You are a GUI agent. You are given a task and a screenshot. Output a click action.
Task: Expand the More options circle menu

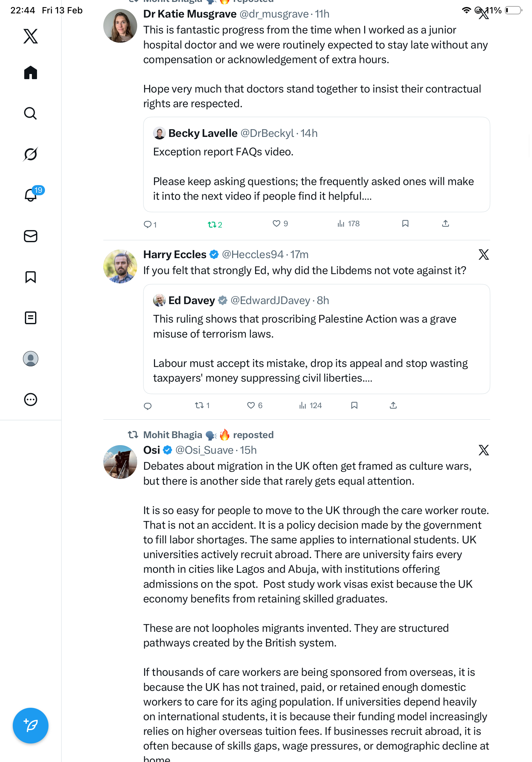click(x=31, y=400)
